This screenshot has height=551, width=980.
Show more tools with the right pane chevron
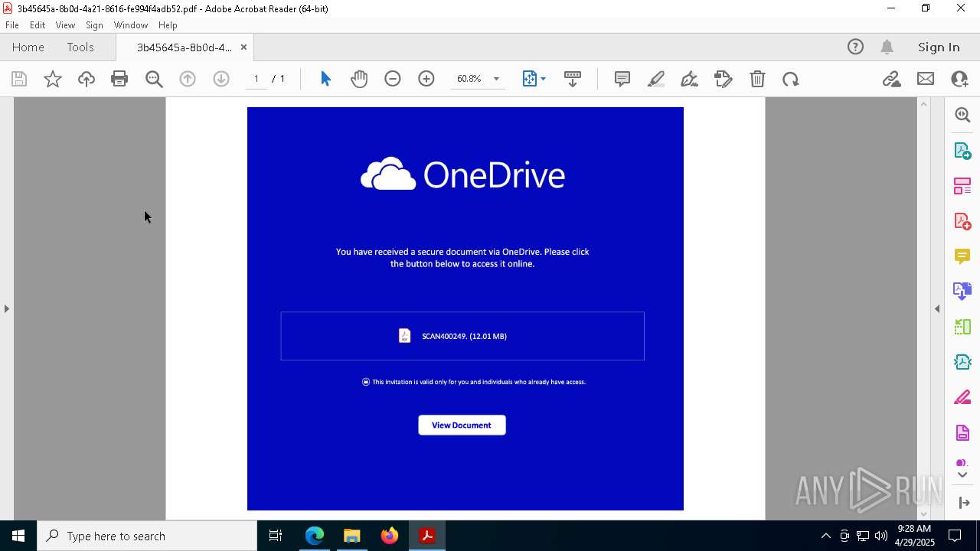(962, 475)
